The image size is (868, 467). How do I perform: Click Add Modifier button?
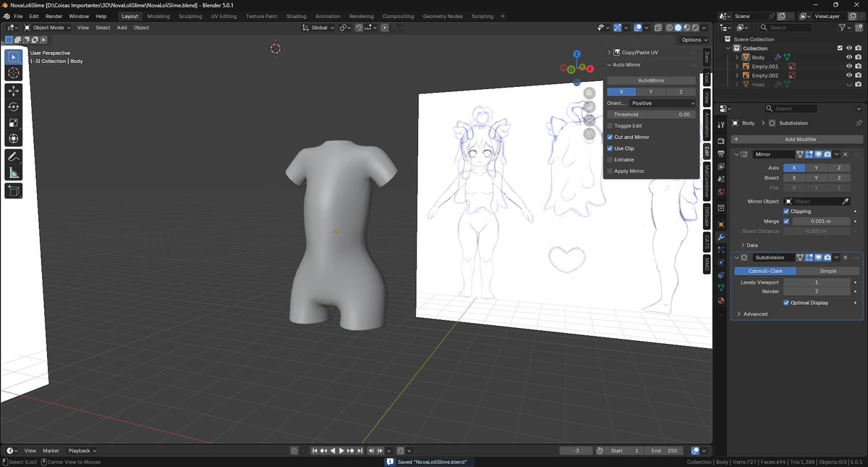click(797, 139)
